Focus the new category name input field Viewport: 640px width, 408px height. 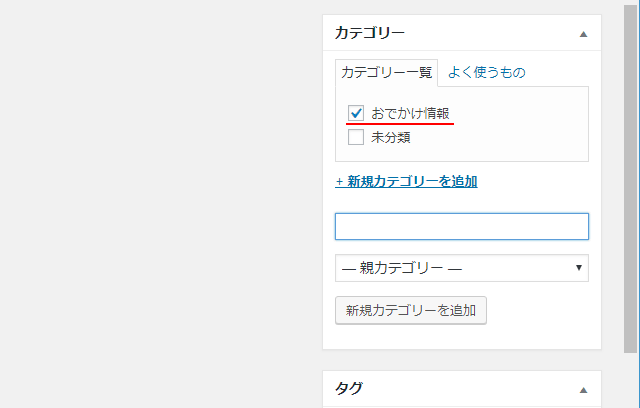point(461,226)
